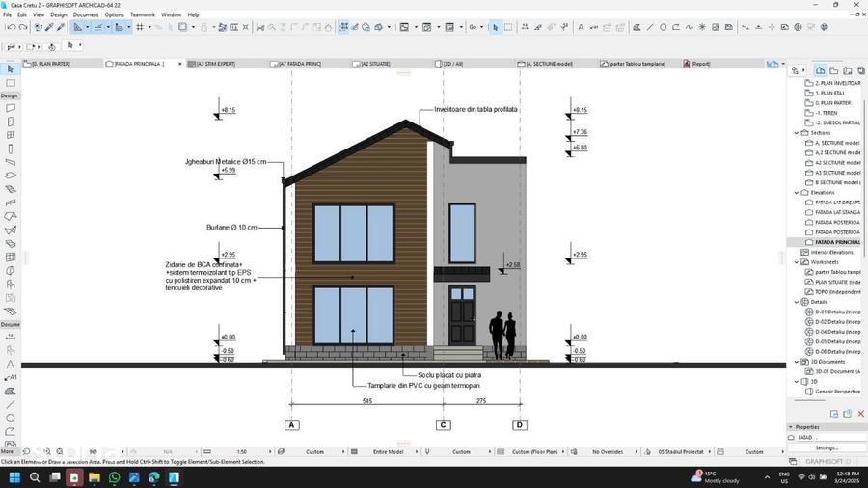Select the Dimension tool in the toolbox
Screen dimensions: 868x488
[10, 337]
